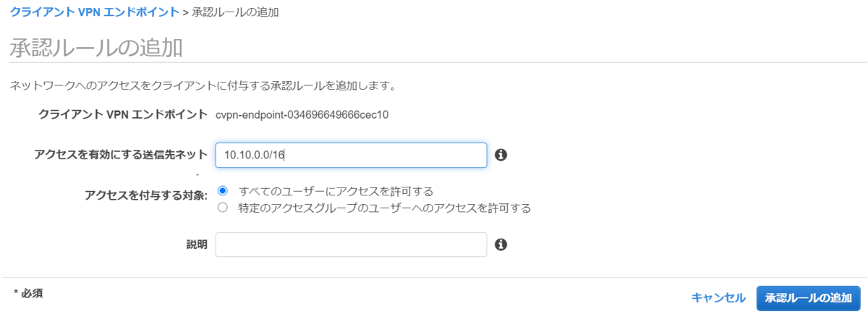
Task: Click 承認ルールの追加 in the breadcrumb trail
Action: point(237,12)
